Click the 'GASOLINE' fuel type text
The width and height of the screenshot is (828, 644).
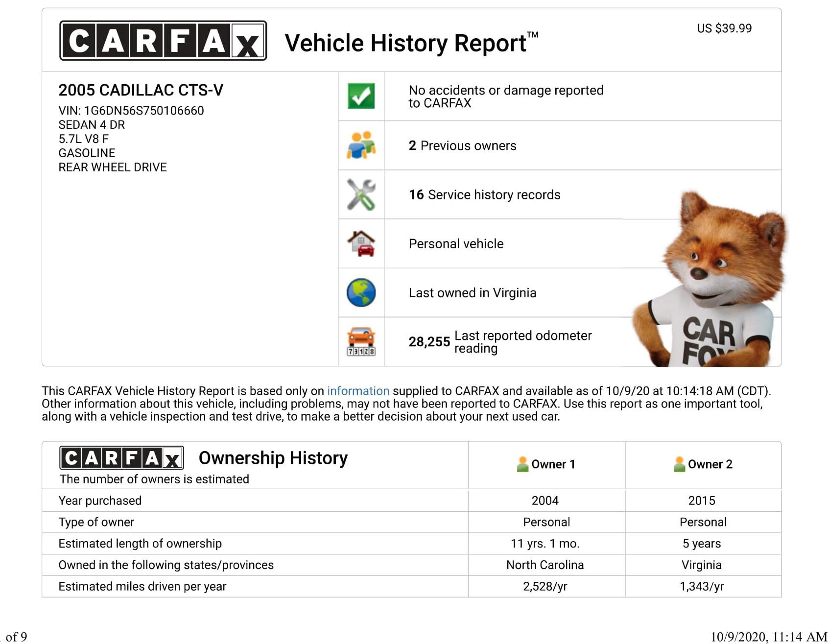87,153
